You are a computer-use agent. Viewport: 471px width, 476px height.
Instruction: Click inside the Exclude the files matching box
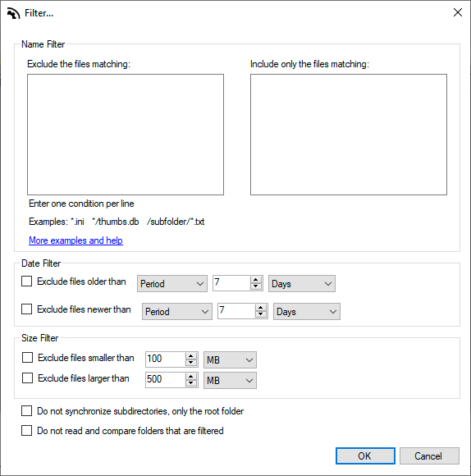click(126, 135)
